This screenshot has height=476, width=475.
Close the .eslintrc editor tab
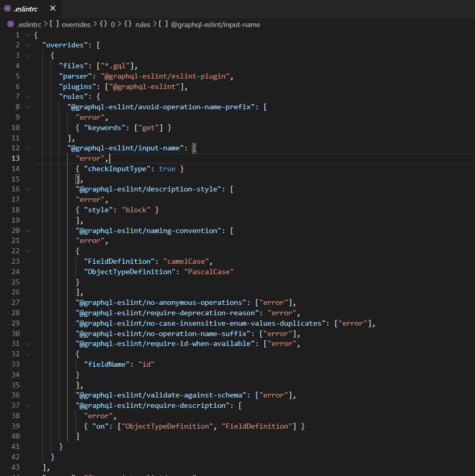click(x=53, y=8)
